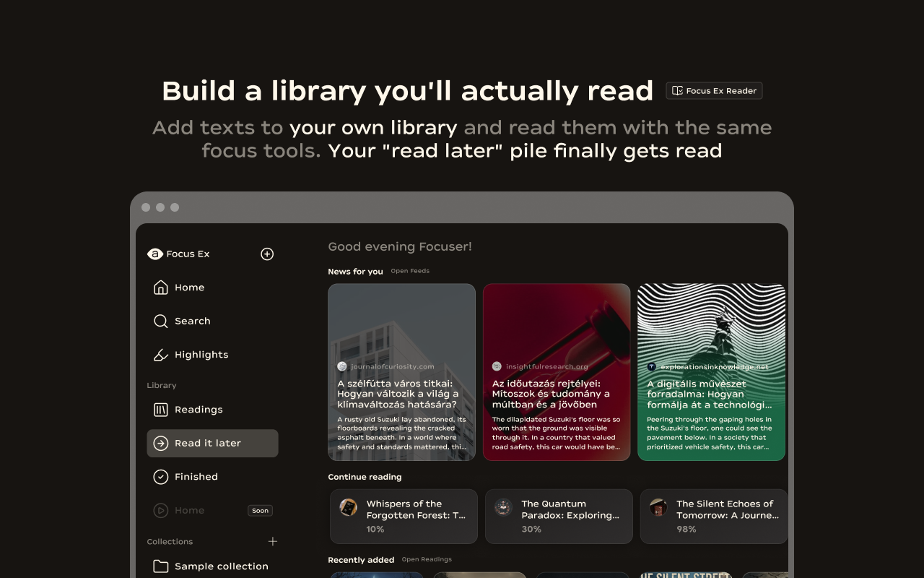
Task: Click the Collections section label
Action: point(170,542)
